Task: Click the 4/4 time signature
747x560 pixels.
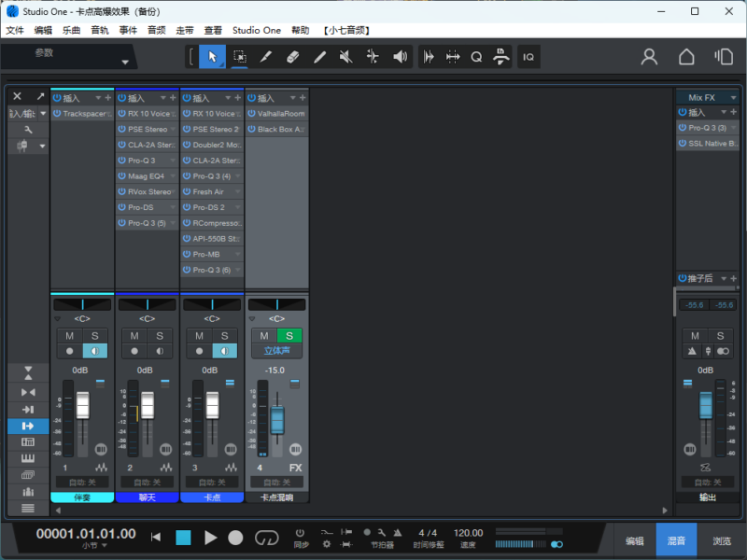Action: 428,533
